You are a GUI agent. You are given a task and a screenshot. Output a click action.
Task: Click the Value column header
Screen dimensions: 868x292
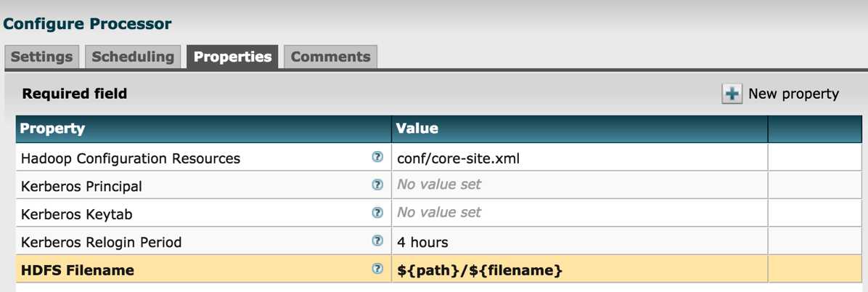coord(580,129)
